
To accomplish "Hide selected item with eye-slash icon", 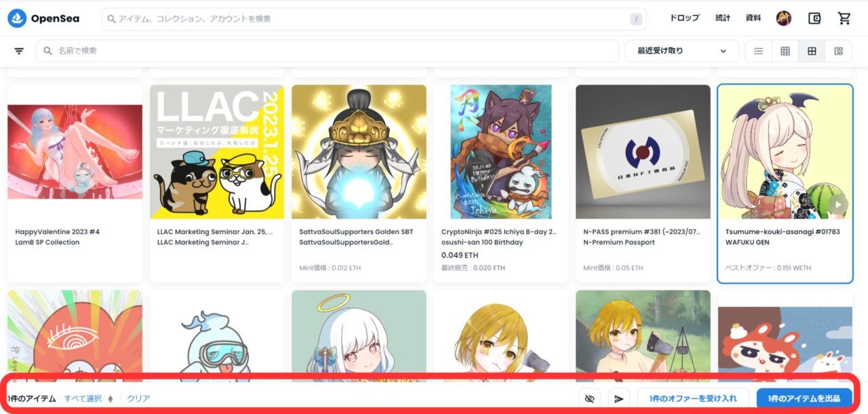I will coord(589,398).
